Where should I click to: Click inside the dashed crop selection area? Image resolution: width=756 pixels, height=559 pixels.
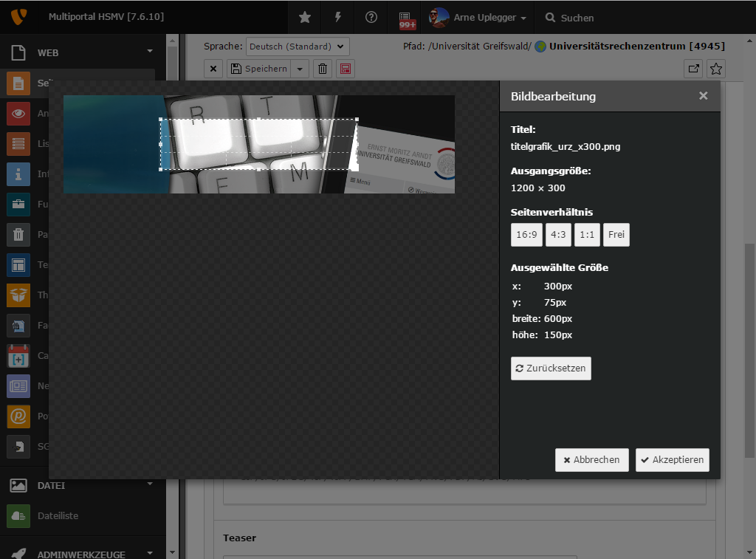tap(258, 144)
